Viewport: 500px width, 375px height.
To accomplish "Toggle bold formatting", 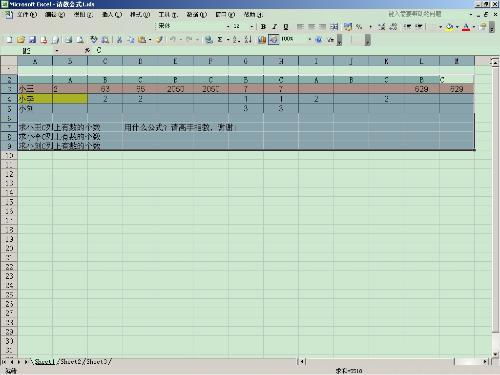I will tap(263, 27).
